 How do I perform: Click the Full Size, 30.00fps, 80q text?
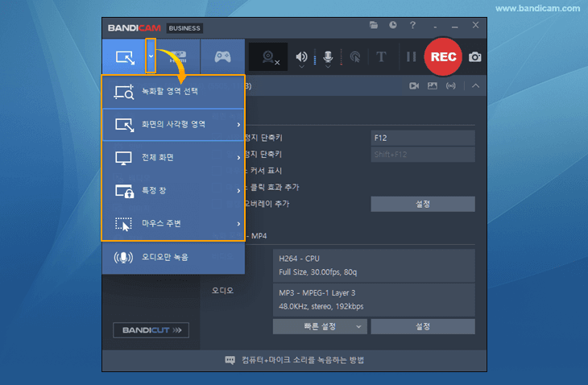pyautogui.click(x=317, y=272)
